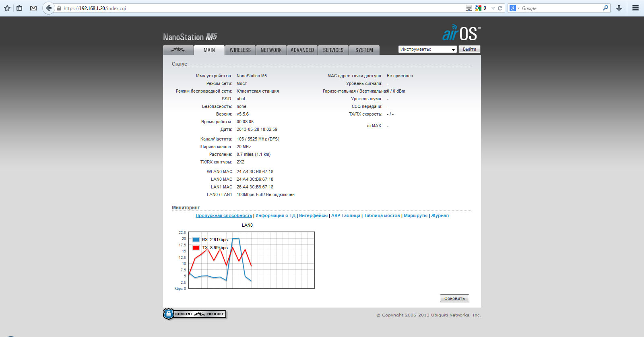Screen dimensions: 644x337
Task: Open the URL history dropdown arrow
Action: tap(493, 8)
